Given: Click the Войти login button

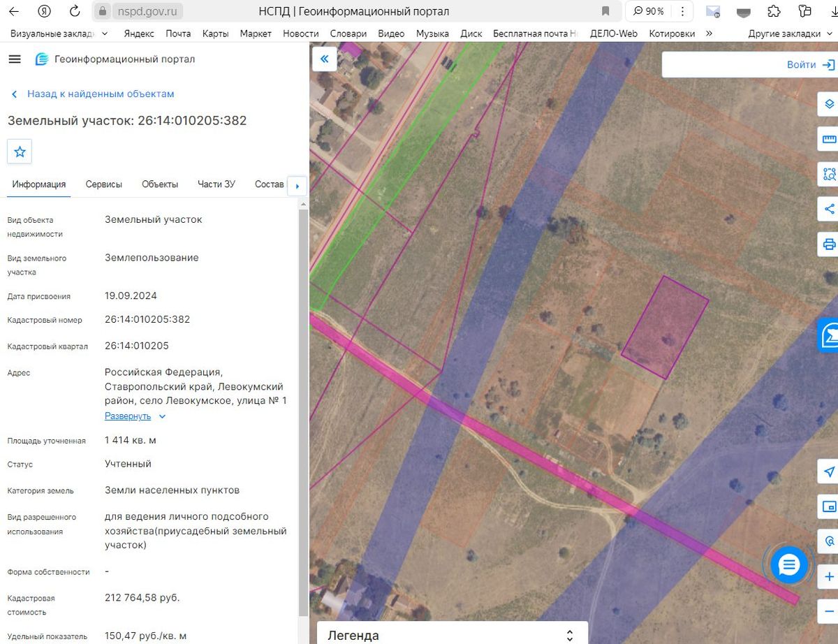Looking at the screenshot, I should click(811, 65).
